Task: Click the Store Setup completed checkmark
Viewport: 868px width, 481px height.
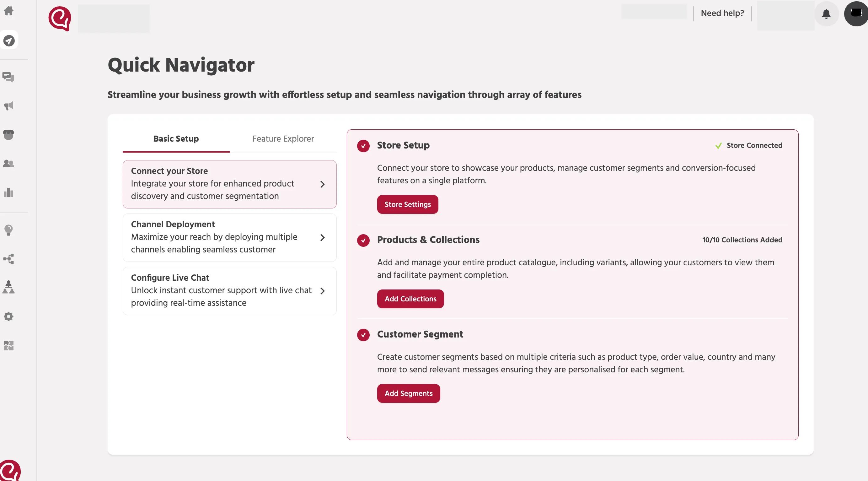Action: pyautogui.click(x=363, y=146)
